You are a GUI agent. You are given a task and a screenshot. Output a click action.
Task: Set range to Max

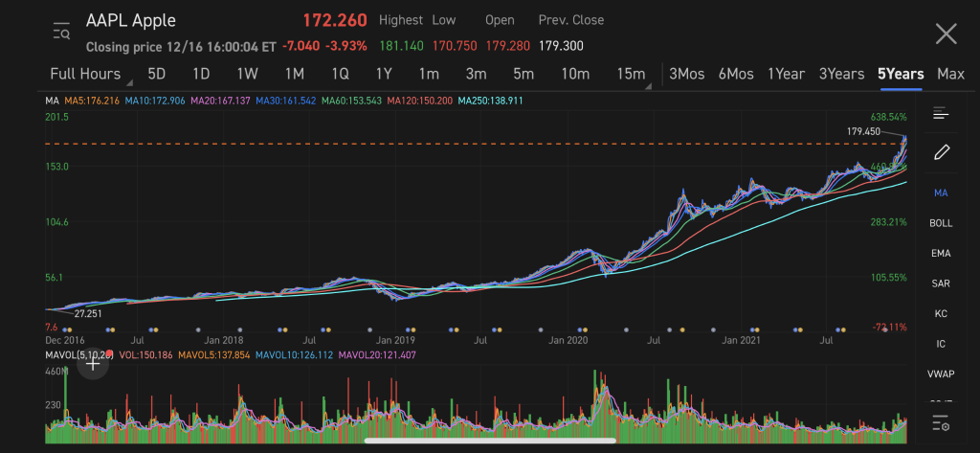tap(950, 74)
